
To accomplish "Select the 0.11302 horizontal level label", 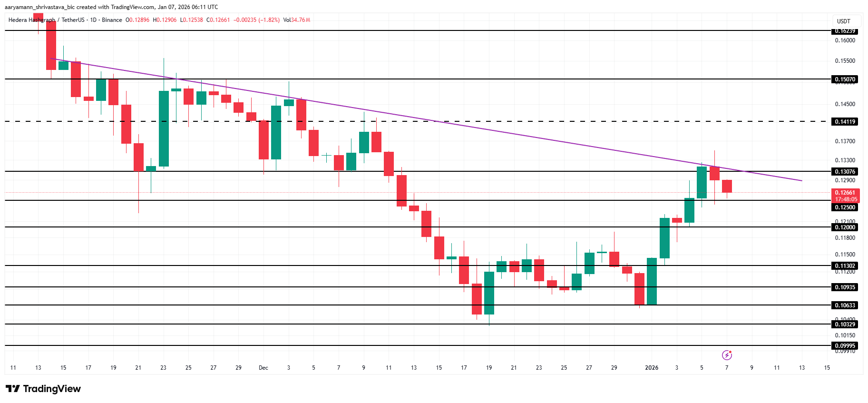I will point(845,266).
